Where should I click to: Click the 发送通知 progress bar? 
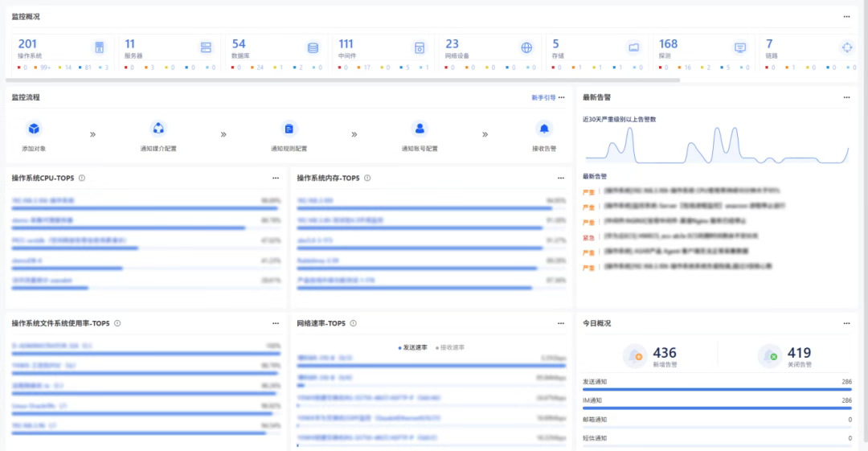pyautogui.click(x=717, y=389)
